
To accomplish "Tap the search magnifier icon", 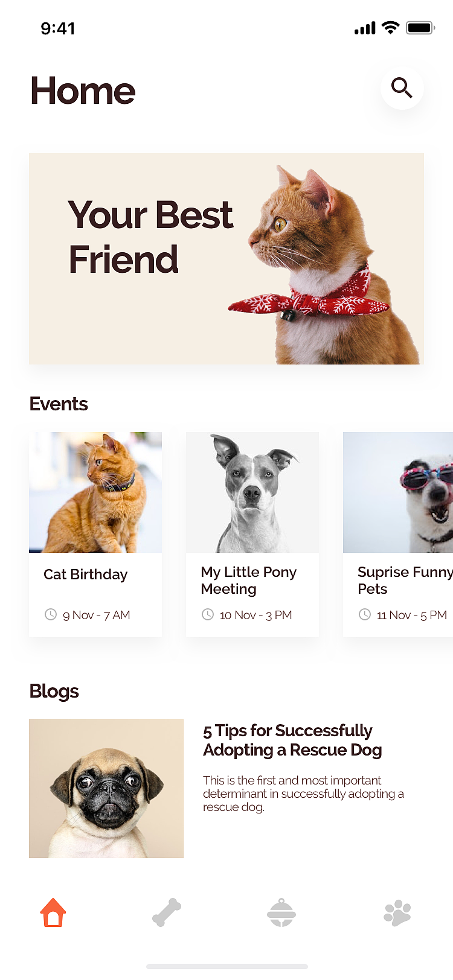I will (x=402, y=88).
